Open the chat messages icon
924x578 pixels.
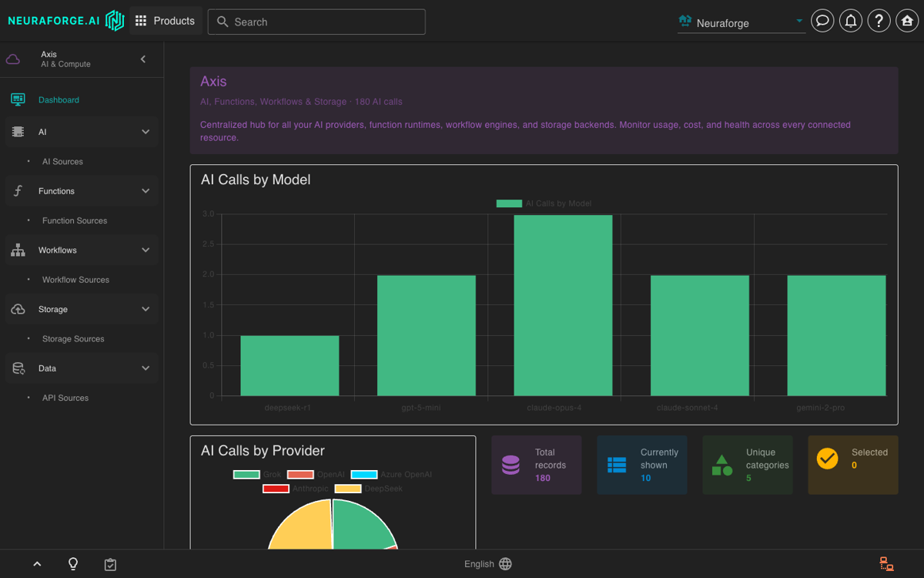(x=822, y=21)
